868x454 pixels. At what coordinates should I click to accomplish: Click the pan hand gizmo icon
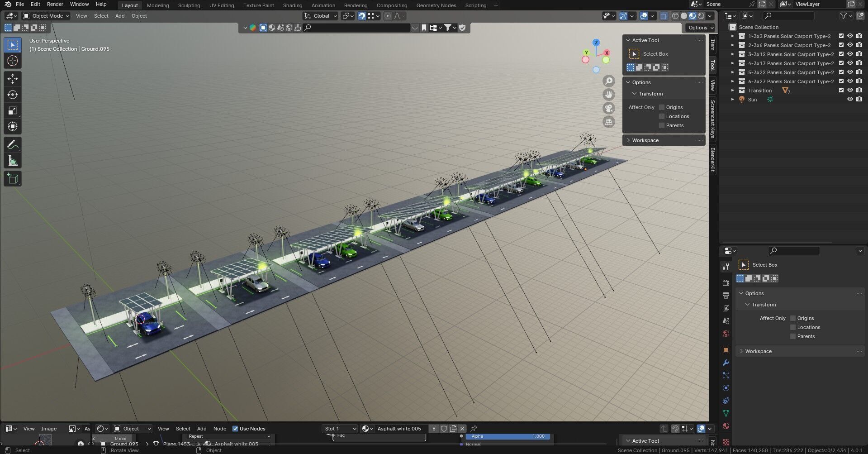click(609, 95)
